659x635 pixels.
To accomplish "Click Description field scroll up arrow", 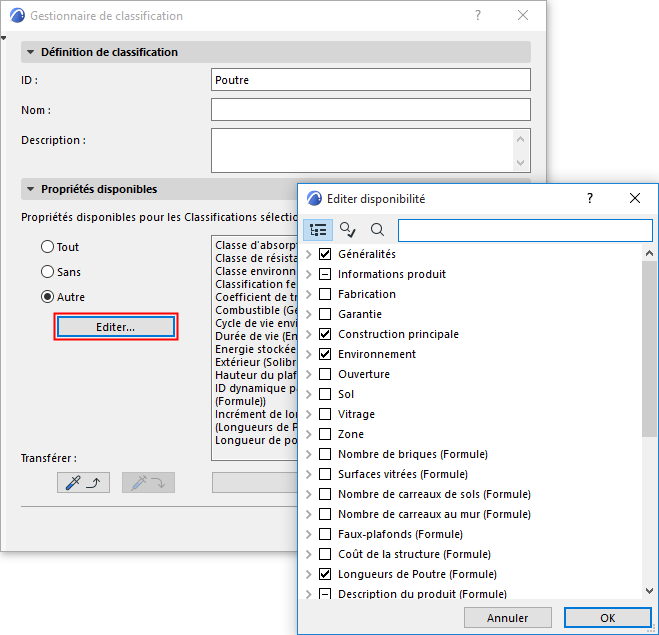I will (520, 139).
